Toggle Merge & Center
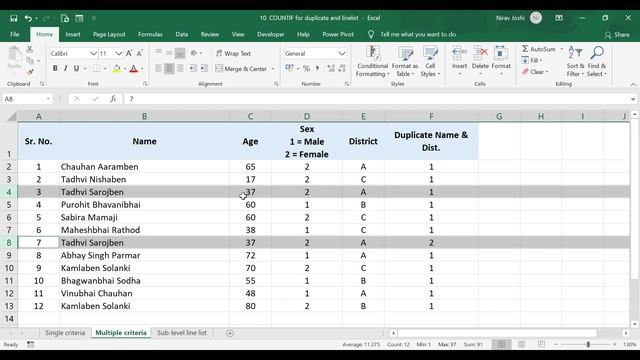 (241, 69)
